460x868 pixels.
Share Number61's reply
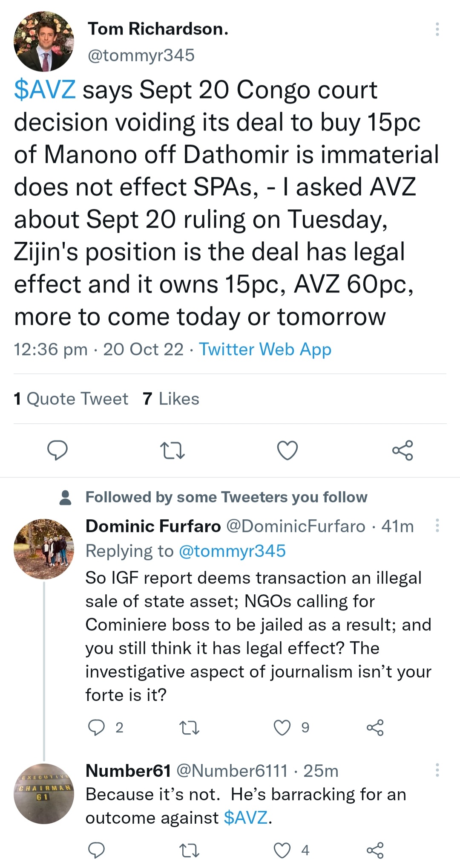(x=375, y=850)
